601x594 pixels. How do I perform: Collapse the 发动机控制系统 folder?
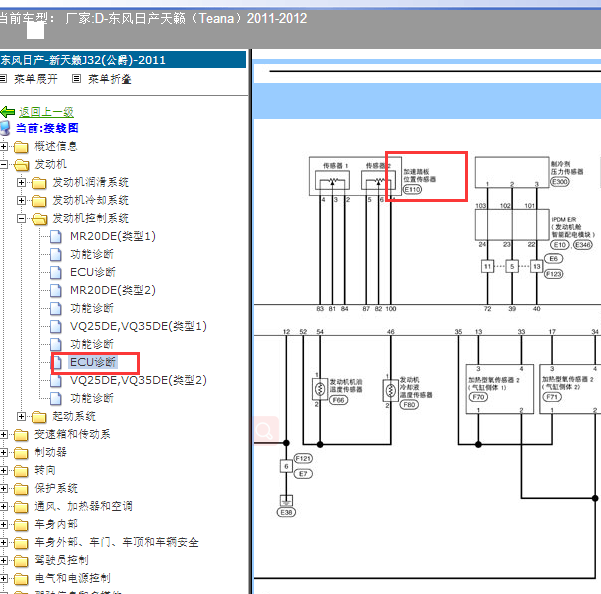(21, 218)
